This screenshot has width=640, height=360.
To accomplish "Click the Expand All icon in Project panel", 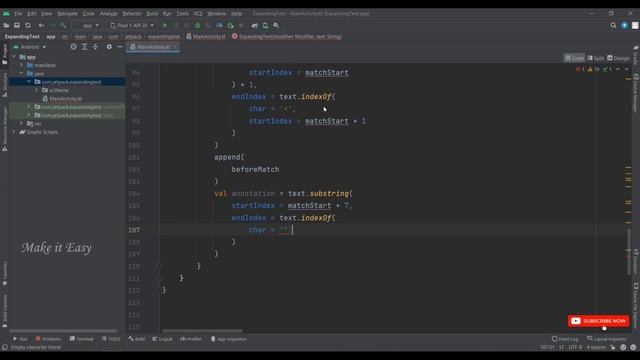I will (x=84, y=47).
